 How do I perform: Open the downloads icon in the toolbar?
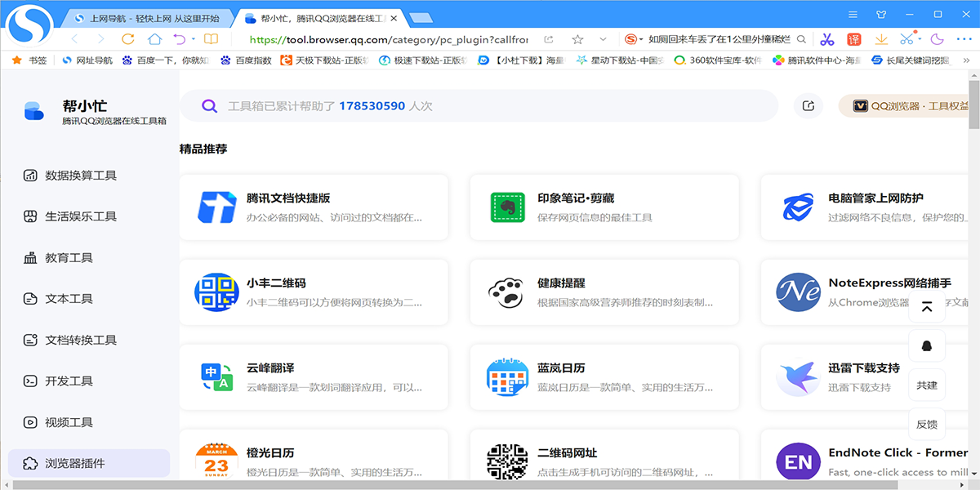[882, 39]
